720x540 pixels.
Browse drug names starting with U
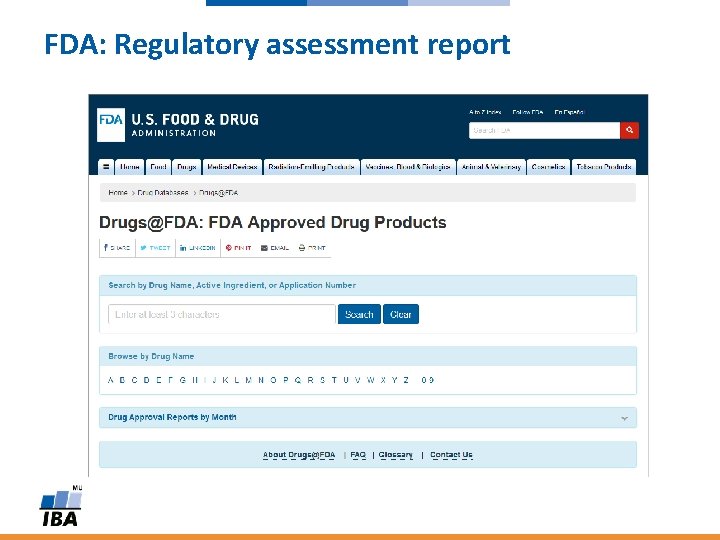coord(346,380)
